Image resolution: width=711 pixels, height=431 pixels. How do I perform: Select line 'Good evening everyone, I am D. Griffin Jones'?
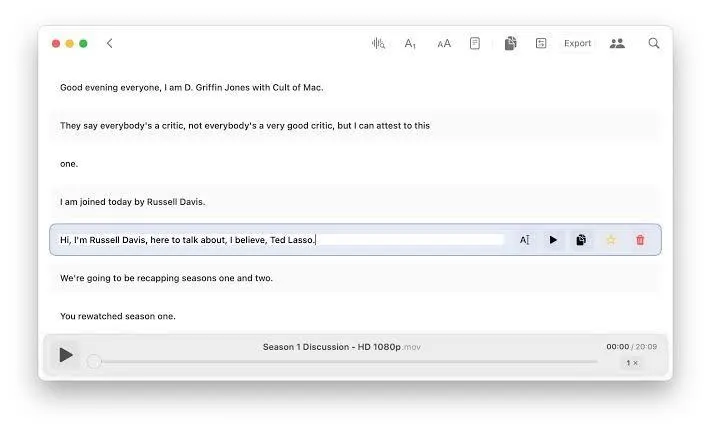coord(355,87)
